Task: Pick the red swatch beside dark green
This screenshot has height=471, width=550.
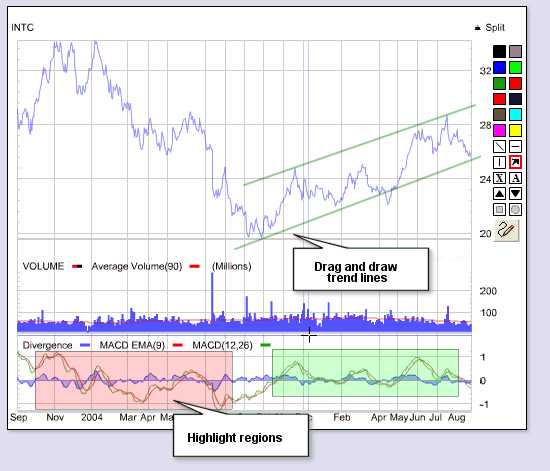Action: pos(515,83)
